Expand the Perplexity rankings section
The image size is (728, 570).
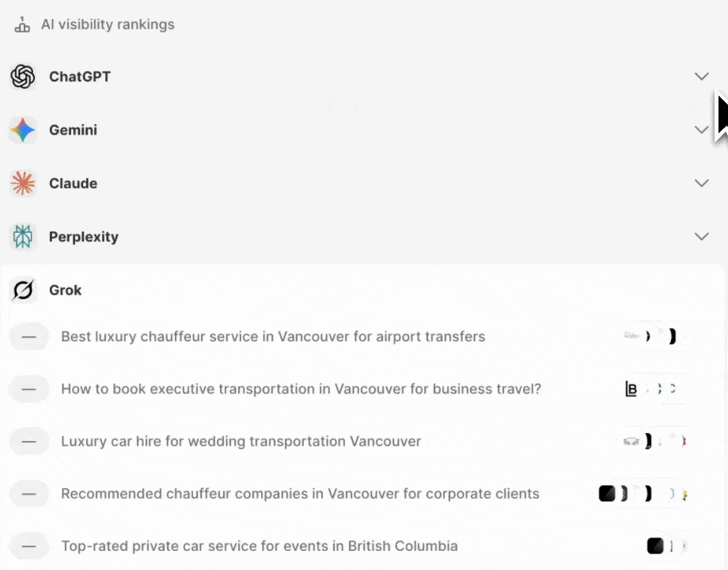[701, 236]
